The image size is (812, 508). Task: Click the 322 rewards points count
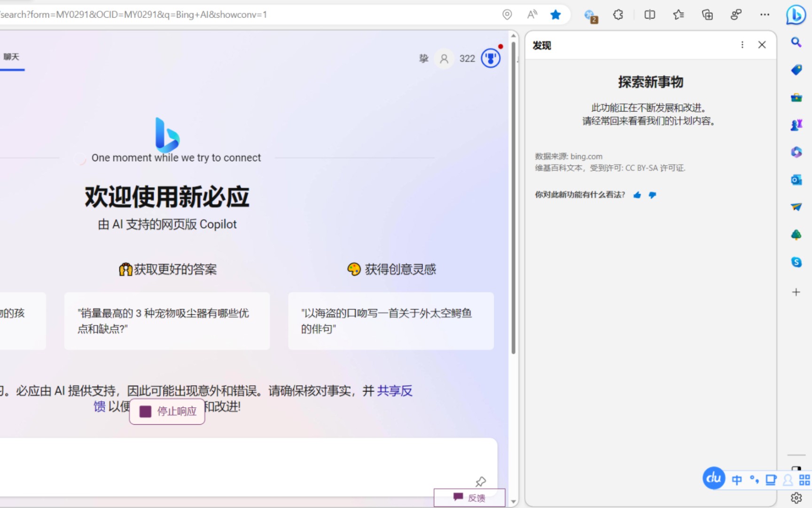point(467,59)
